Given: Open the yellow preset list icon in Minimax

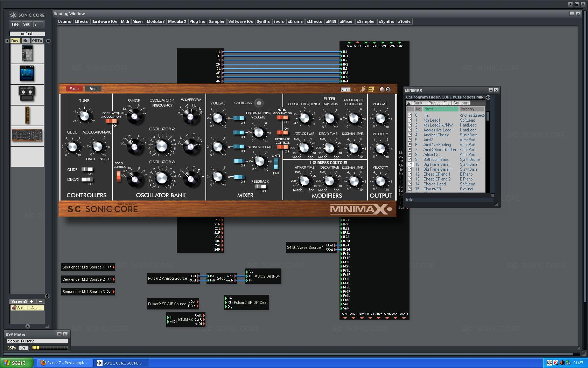Looking at the screenshot, I should click(x=371, y=89).
